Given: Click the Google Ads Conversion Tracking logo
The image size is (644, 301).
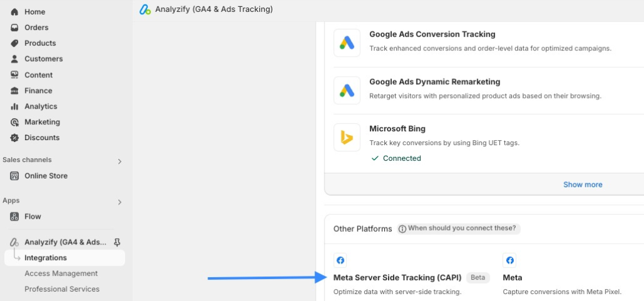Looking at the screenshot, I should point(347,43).
